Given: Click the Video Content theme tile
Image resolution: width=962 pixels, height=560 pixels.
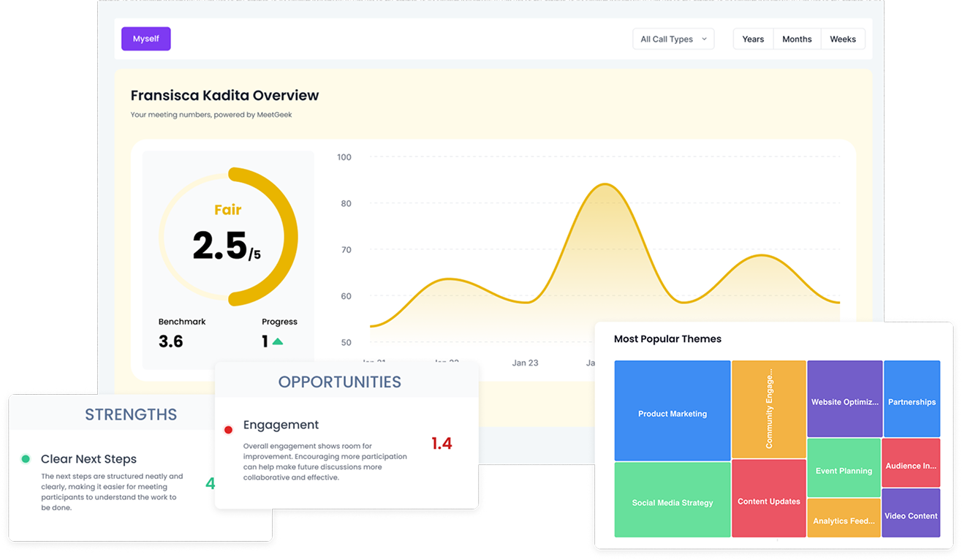Looking at the screenshot, I should pyautogui.click(x=911, y=513).
